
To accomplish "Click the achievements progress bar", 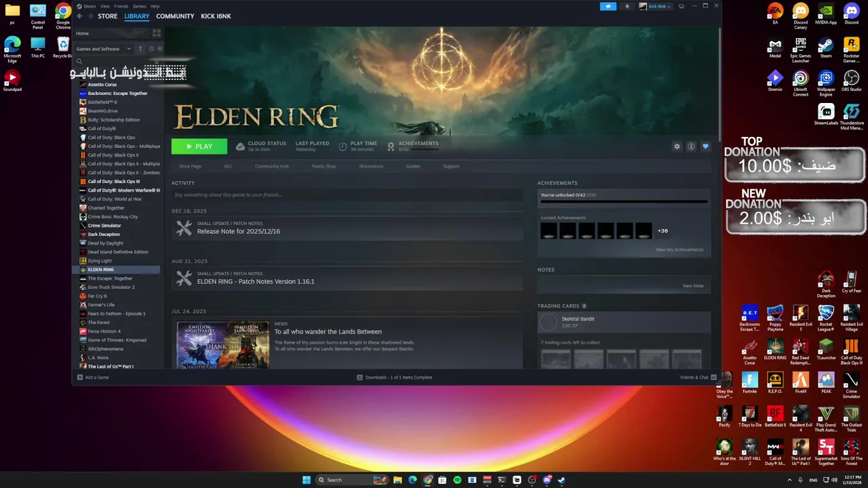I will (x=624, y=201).
